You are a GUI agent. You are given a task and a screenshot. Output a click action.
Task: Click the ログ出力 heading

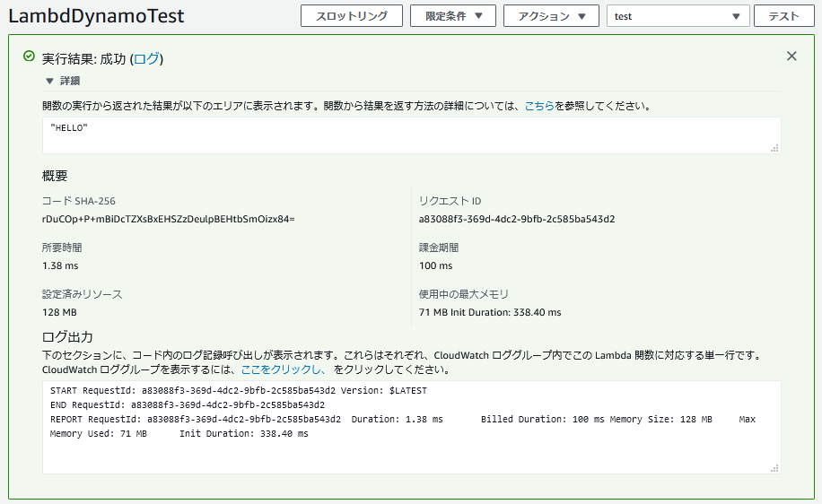pyautogui.click(x=67, y=336)
